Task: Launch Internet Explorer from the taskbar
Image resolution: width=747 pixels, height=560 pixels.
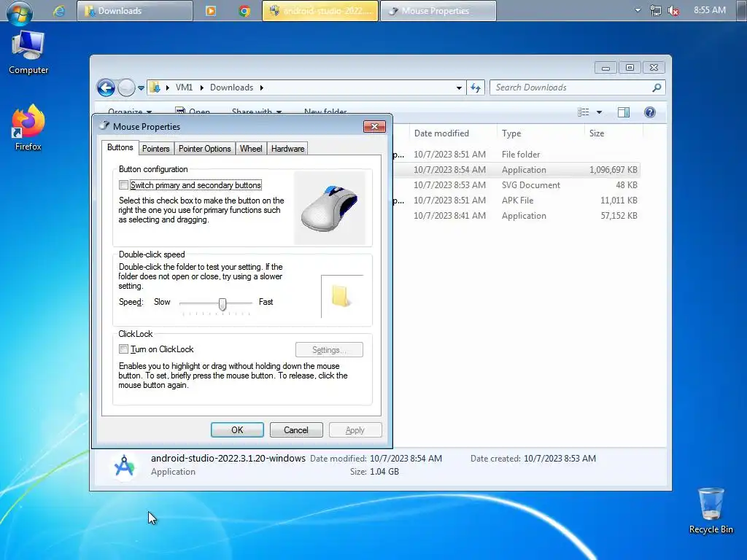Action: [59, 10]
